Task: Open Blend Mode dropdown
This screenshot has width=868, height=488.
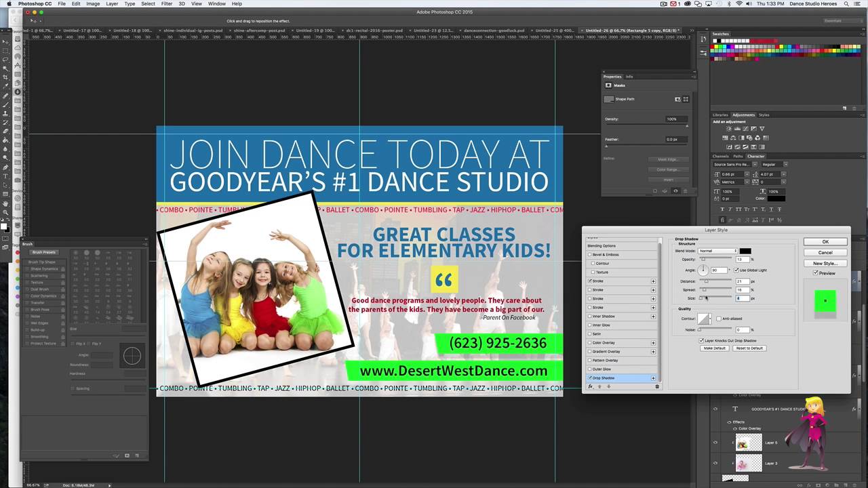Action: (718, 251)
